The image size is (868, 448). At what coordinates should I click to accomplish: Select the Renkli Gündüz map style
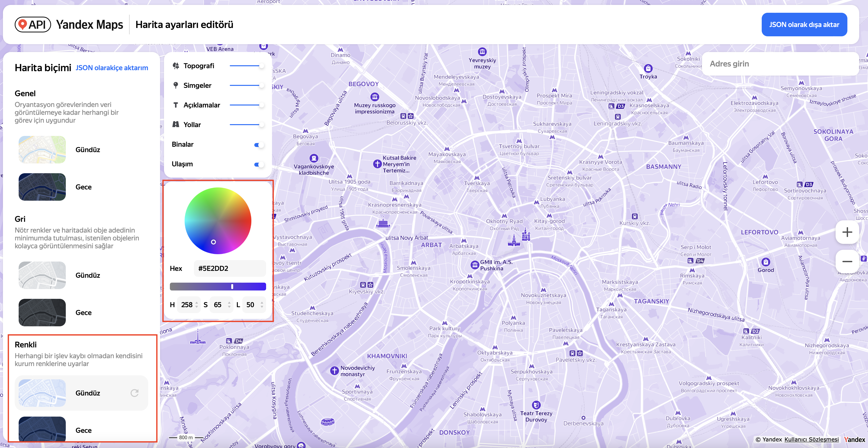(81, 393)
